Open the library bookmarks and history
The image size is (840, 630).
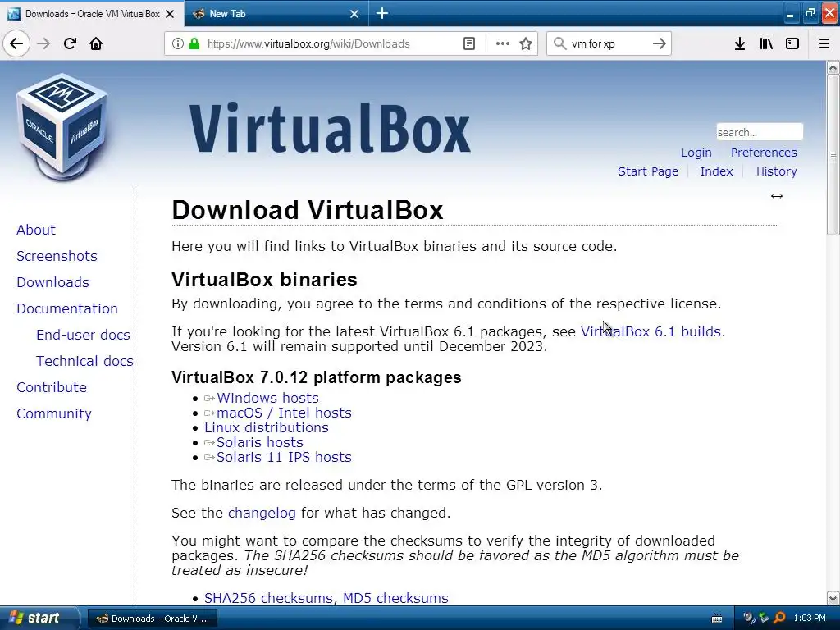(x=766, y=44)
